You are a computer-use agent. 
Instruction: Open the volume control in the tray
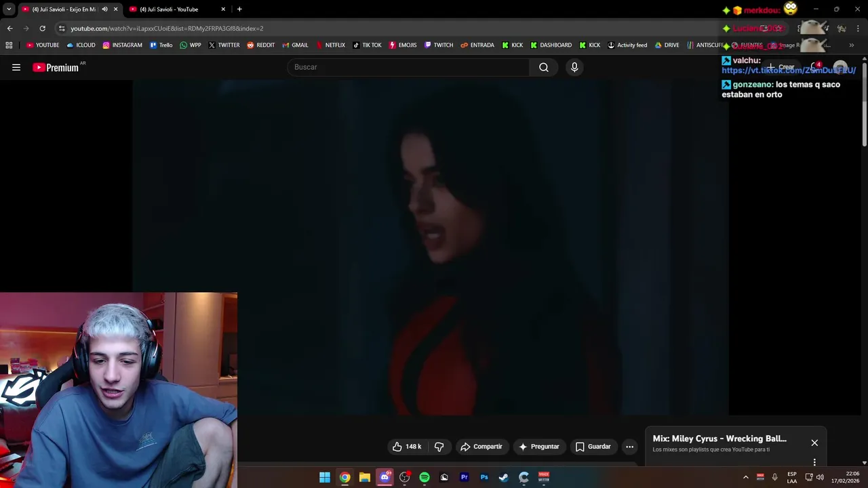[x=820, y=477]
